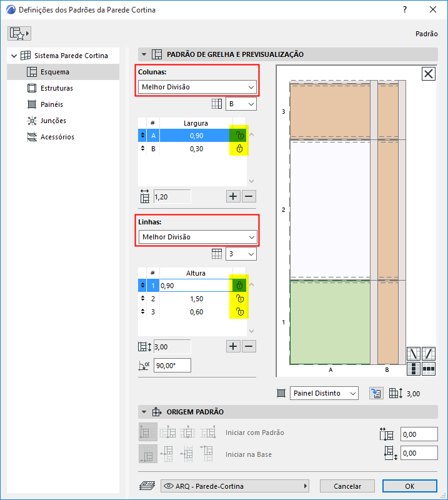Toggle lock on row 2 height
This screenshot has height=500, width=448.
tap(239, 299)
